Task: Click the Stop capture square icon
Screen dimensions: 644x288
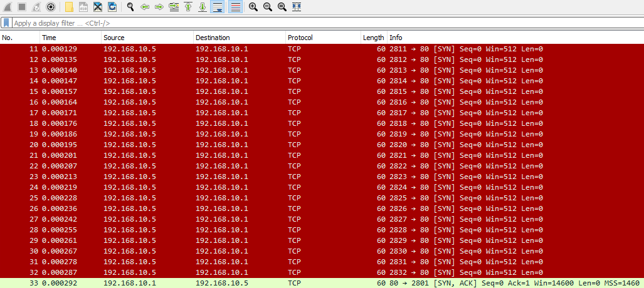Action: pos(22,7)
